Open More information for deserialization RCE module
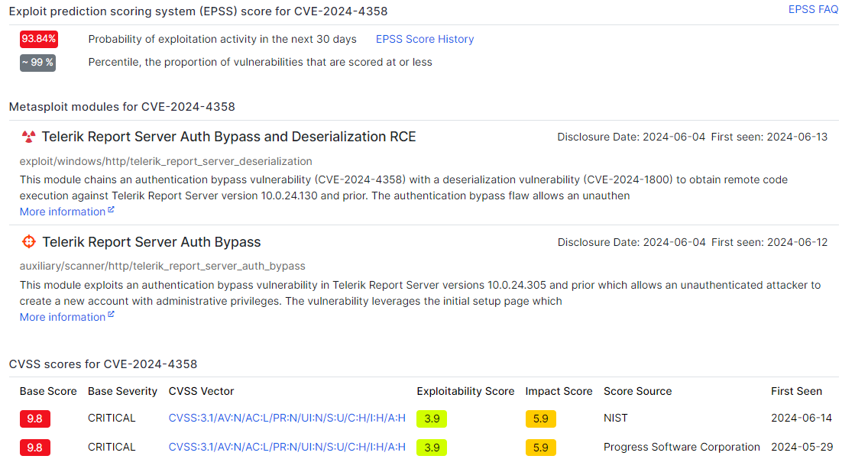 (62, 211)
